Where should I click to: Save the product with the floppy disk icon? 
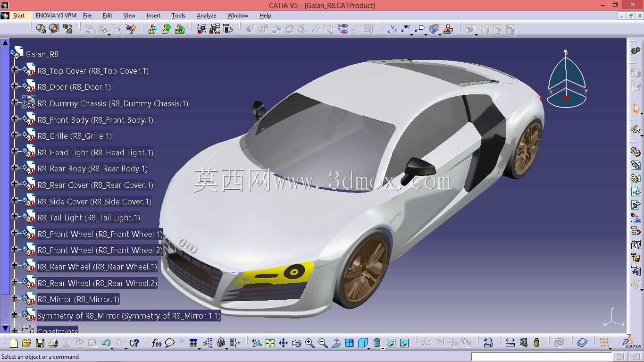coord(40,343)
